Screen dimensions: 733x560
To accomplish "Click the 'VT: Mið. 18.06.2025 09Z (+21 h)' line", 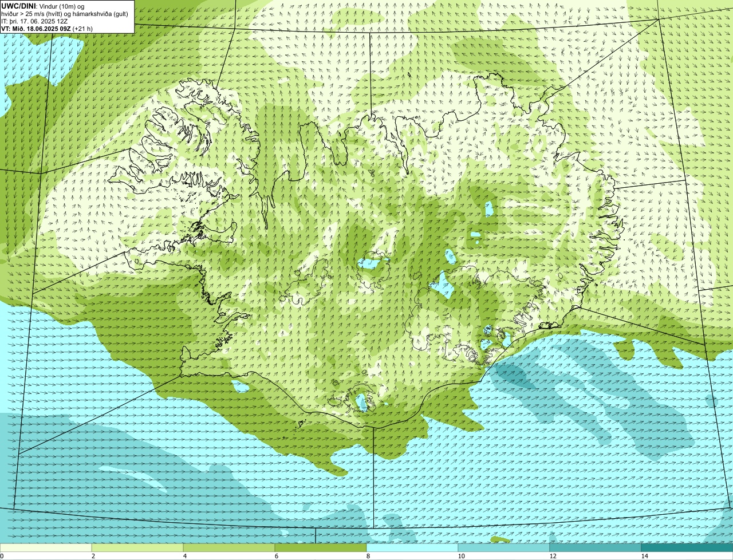I will pyautogui.click(x=47, y=28).
